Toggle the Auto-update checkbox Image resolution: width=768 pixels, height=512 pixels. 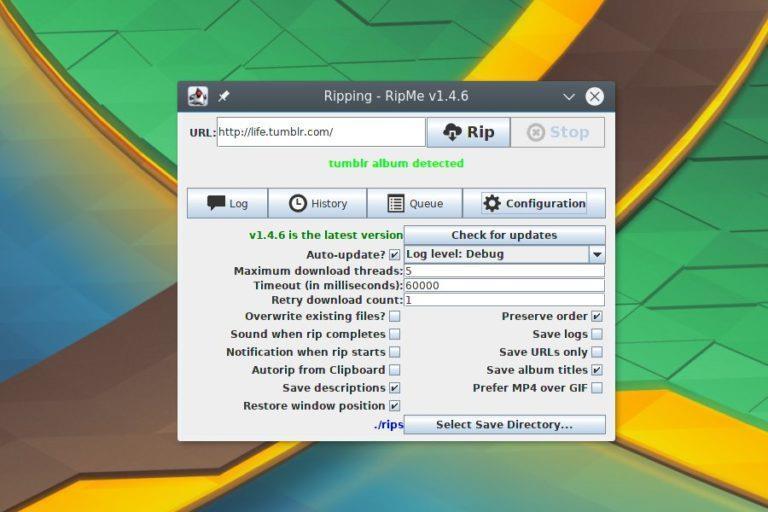pyautogui.click(x=394, y=255)
